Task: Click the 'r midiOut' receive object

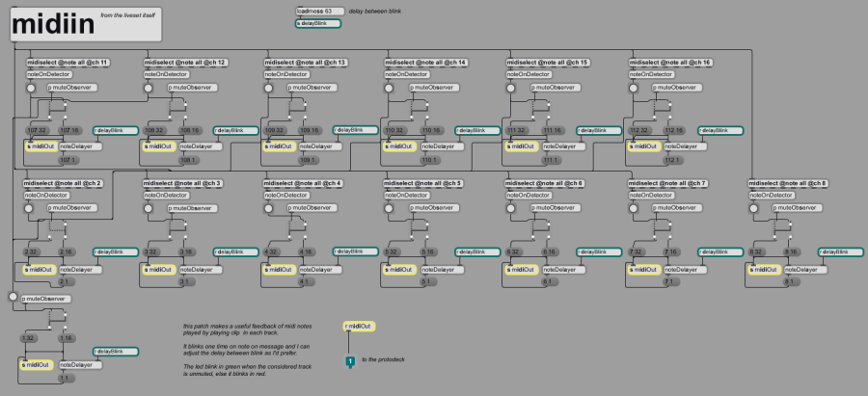Action: coord(359,327)
